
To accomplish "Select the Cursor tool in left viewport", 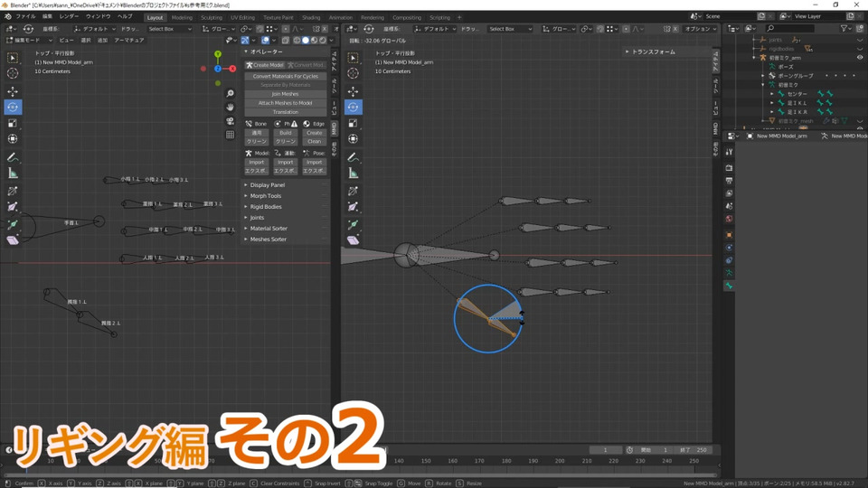I will coord(12,73).
